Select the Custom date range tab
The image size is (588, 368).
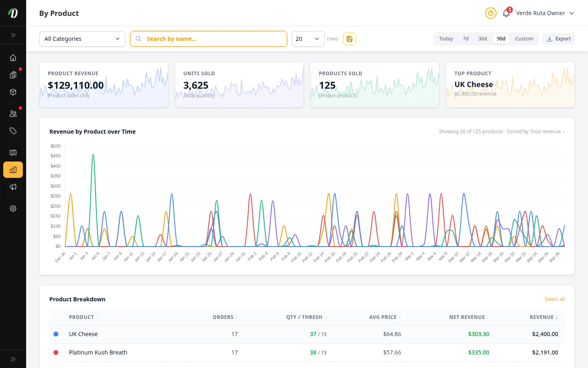click(x=524, y=38)
